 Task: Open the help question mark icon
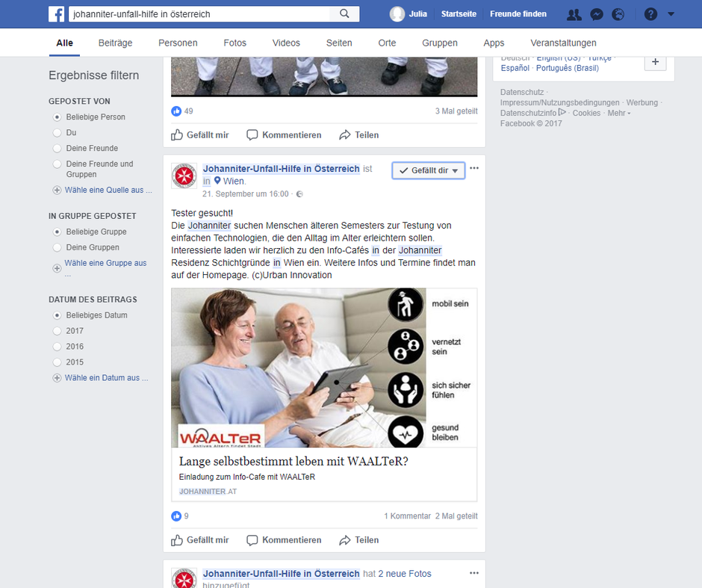[x=650, y=14]
